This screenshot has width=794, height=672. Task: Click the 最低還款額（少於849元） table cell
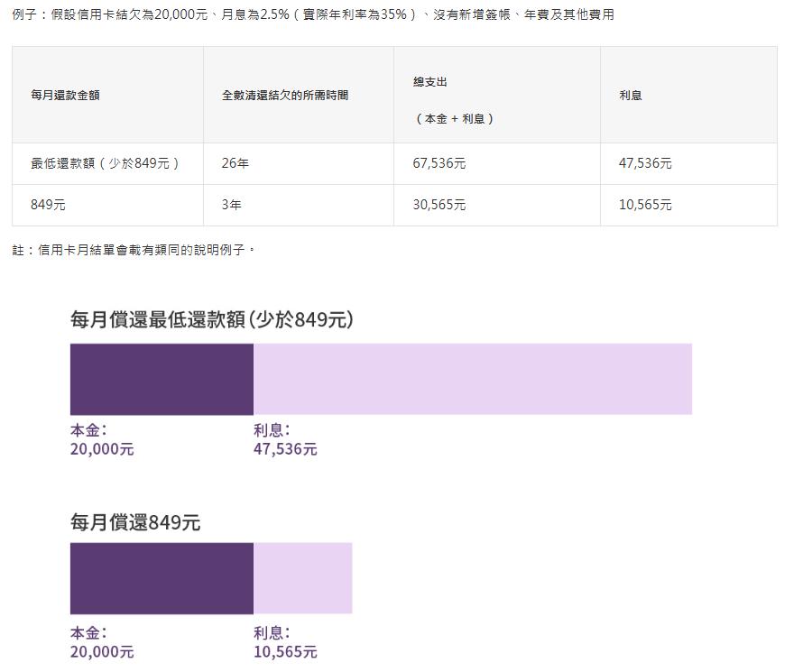[x=107, y=163]
